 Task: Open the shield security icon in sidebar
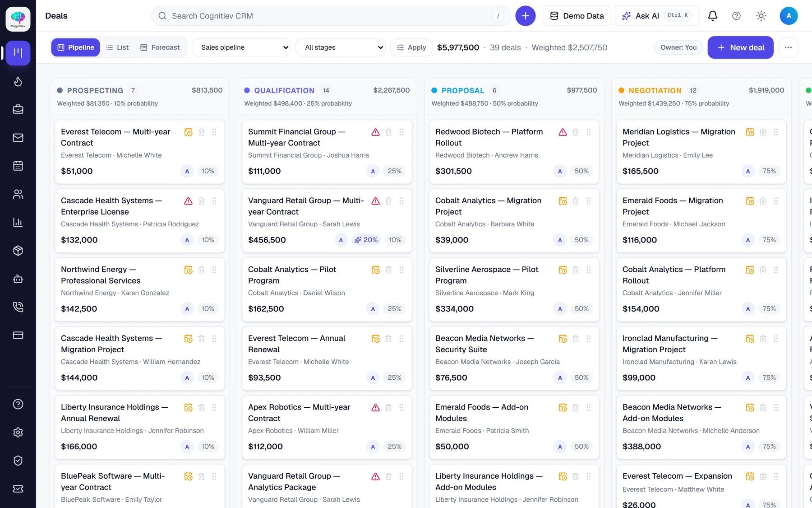(18, 461)
